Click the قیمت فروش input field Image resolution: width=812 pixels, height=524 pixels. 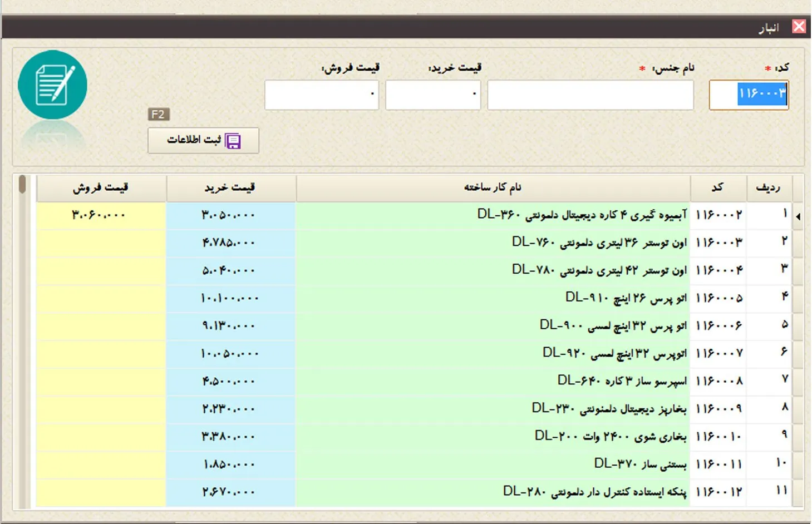click(x=322, y=95)
